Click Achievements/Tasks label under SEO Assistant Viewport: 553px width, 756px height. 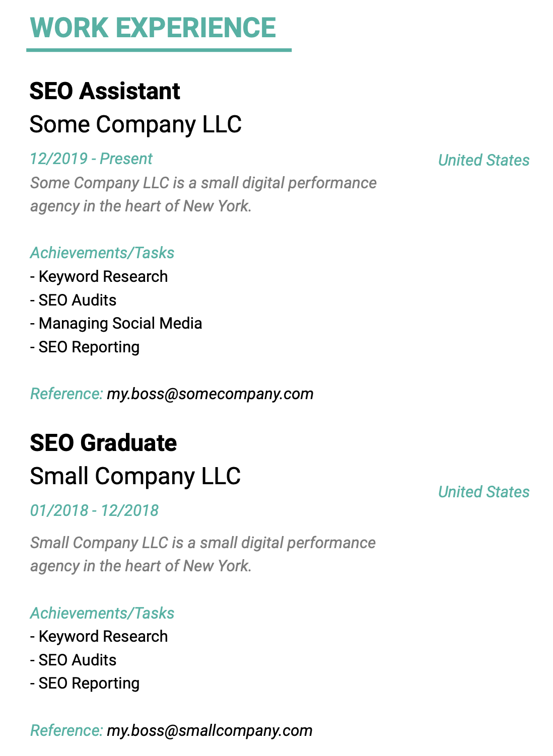tap(102, 253)
